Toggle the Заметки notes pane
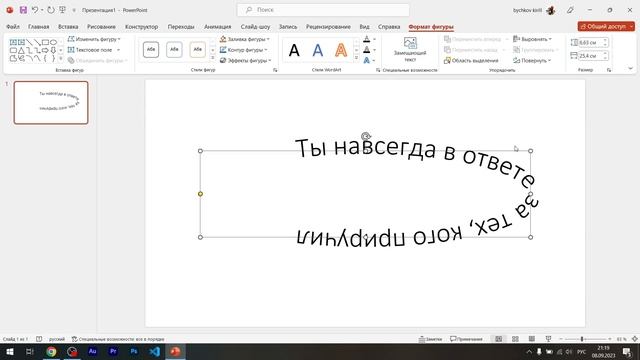The width and height of the screenshot is (640, 360). tap(431, 339)
